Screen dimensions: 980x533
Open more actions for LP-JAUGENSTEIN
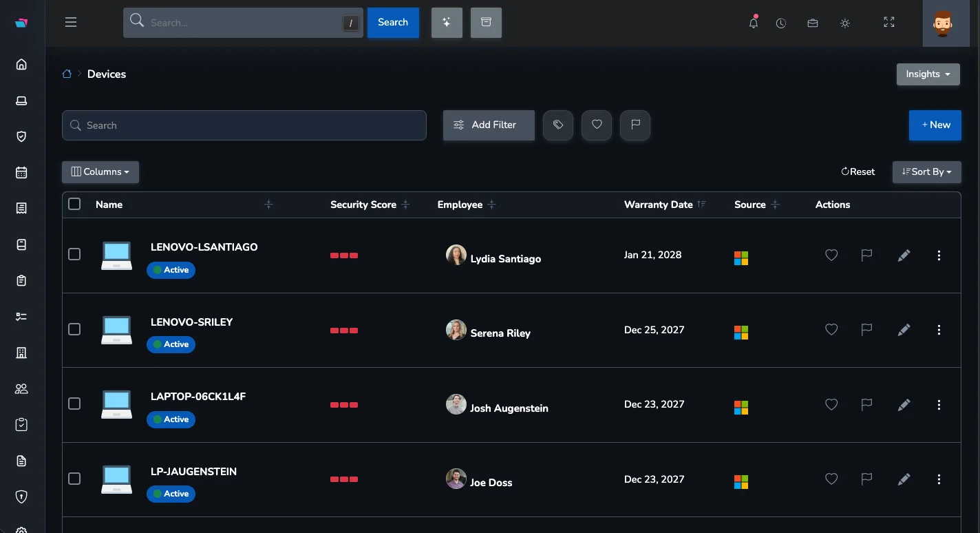pos(939,479)
